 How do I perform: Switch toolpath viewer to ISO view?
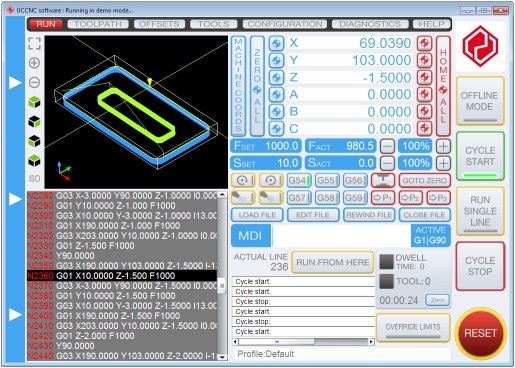coord(34,179)
